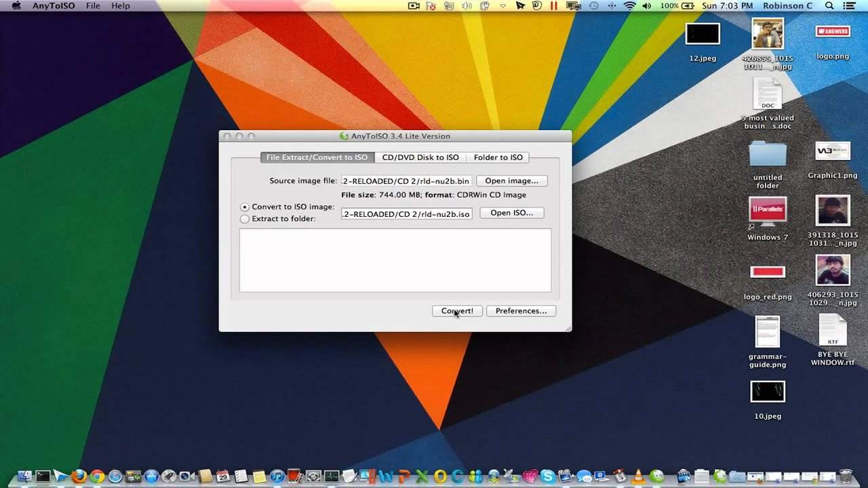
Task: Click the empty log text area
Action: (395, 260)
